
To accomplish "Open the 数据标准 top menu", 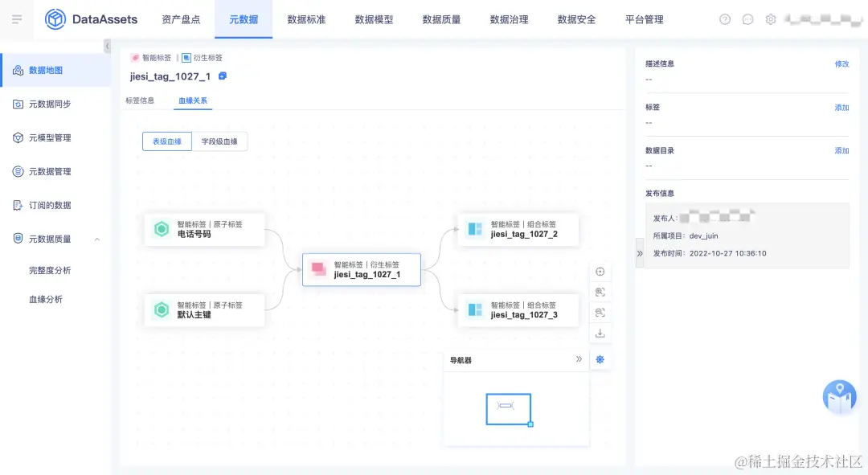I will click(306, 19).
